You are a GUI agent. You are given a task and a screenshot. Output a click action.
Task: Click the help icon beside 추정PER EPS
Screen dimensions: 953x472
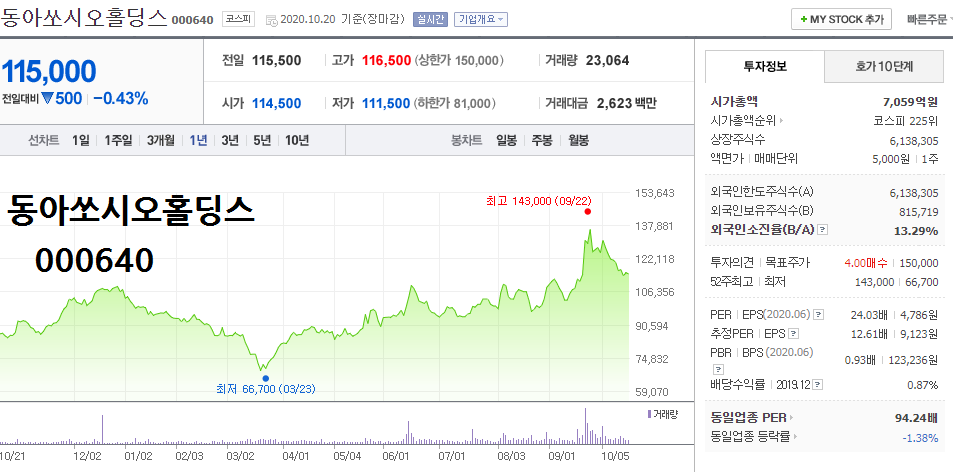point(793,333)
